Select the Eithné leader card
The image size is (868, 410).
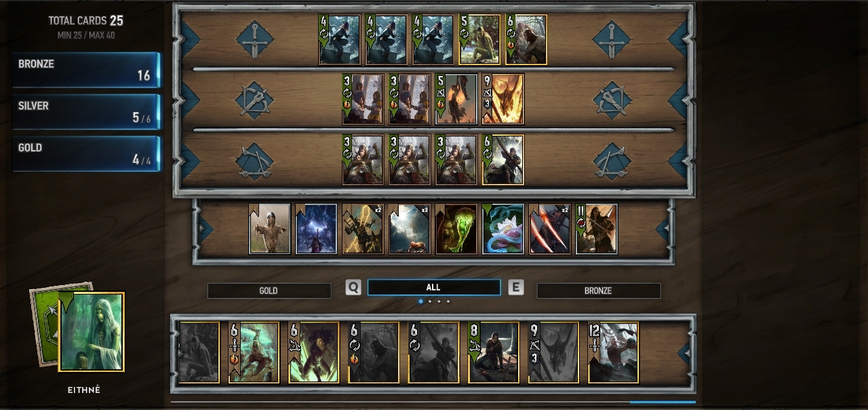coord(92,332)
